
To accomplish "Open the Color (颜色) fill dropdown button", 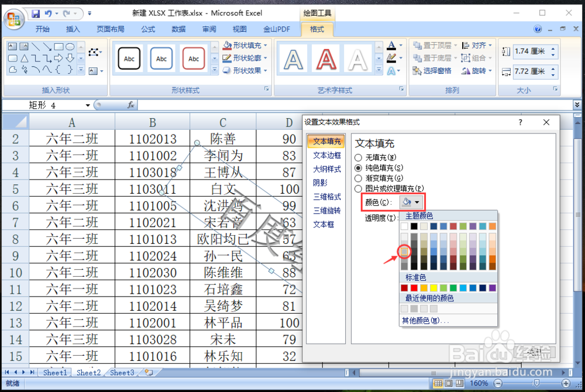I will (411, 202).
